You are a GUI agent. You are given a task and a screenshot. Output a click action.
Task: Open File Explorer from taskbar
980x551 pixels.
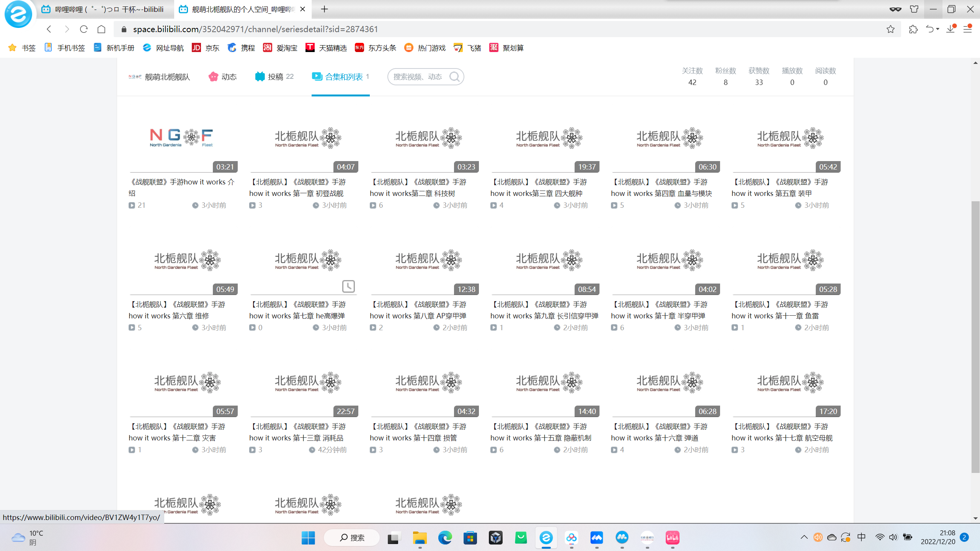point(420,538)
